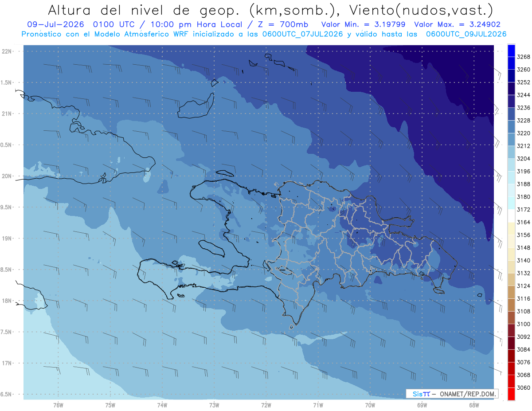Click the '1.5N' latitude label
This screenshot has width=532, height=411.
7,82
